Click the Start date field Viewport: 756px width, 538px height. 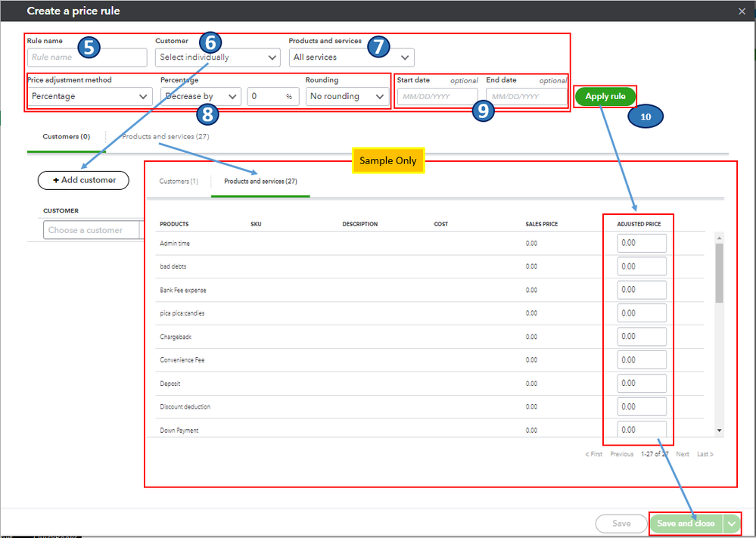coord(437,96)
